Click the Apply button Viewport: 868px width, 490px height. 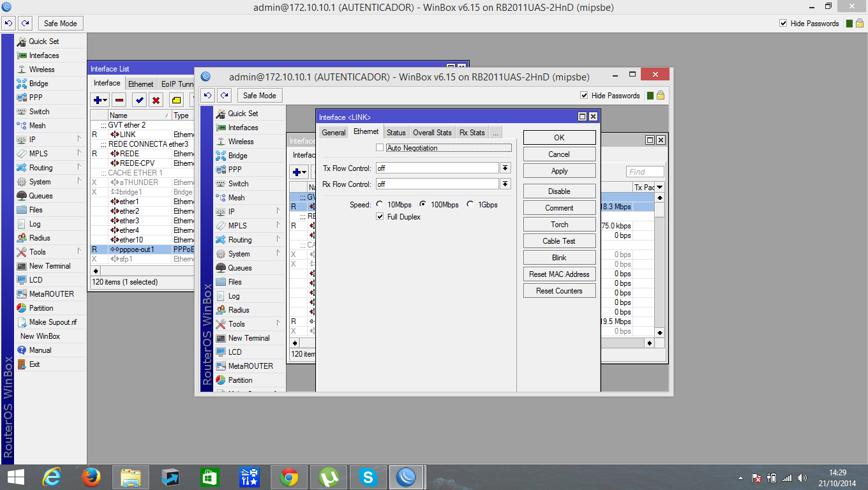point(559,171)
